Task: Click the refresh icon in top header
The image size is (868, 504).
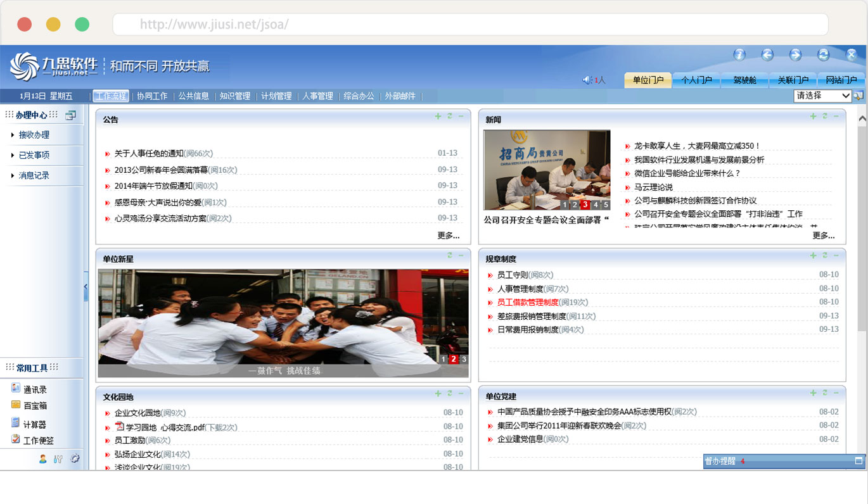Action: coord(824,55)
